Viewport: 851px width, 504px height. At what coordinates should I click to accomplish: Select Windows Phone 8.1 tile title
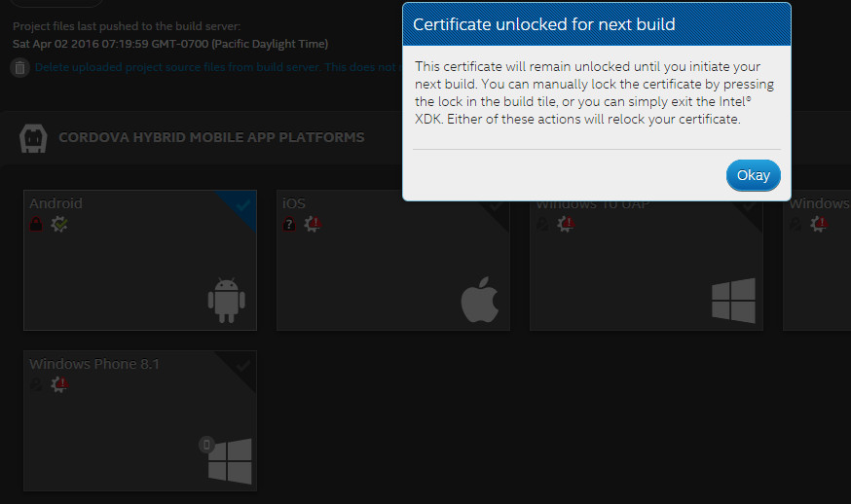94,364
